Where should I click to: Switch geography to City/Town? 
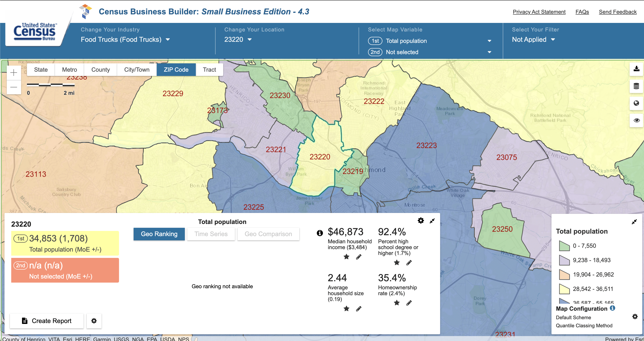[x=137, y=70]
